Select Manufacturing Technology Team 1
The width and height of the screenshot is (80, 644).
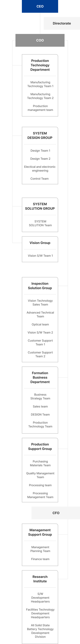(40, 84)
